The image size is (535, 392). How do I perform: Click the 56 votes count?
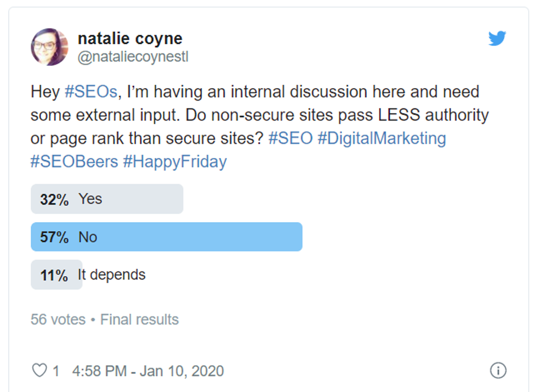[x=58, y=319]
